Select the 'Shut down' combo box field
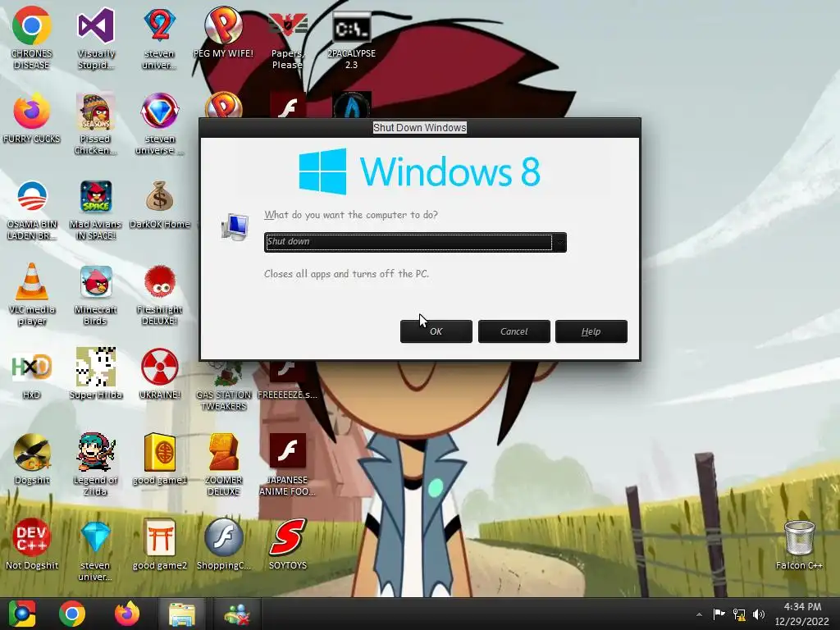The image size is (840, 630). click(x=415, y=242)
